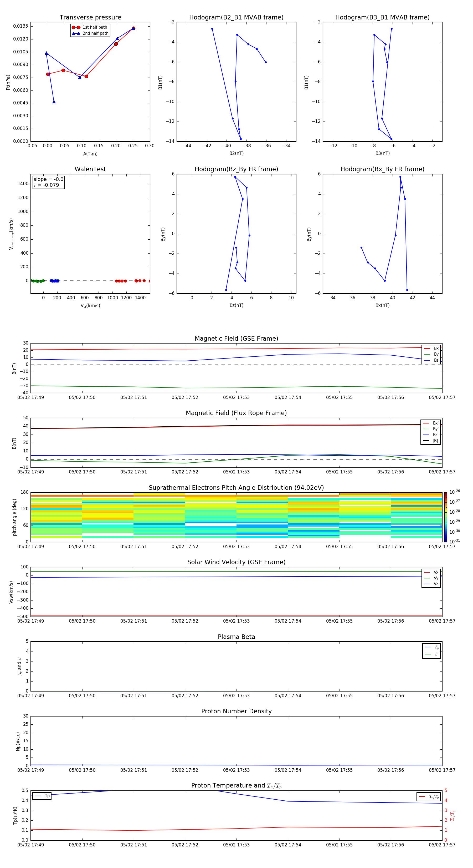
Task: Click the 'Hodogram(B2_B1 MVAB frame)' title
Action: click(x=236, y=18)
